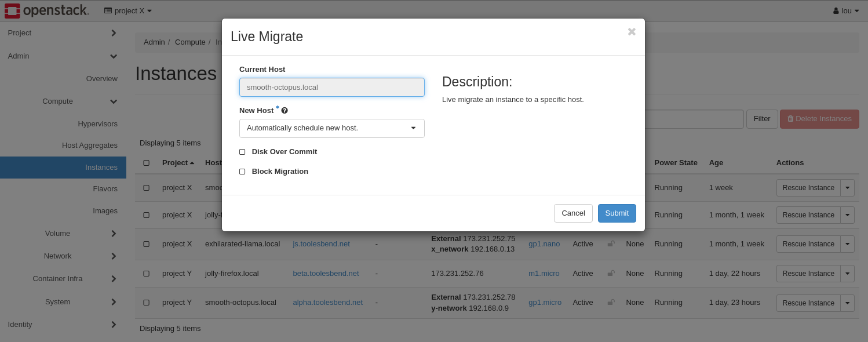
Task: Submit the Live Migrate form
Action: pos(617,213)
